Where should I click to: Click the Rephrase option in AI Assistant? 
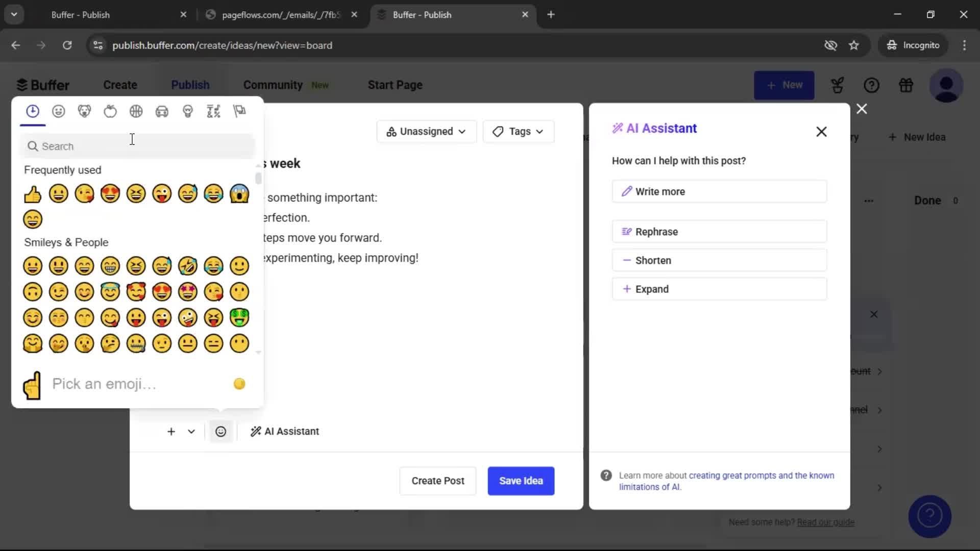pos(720,232)
